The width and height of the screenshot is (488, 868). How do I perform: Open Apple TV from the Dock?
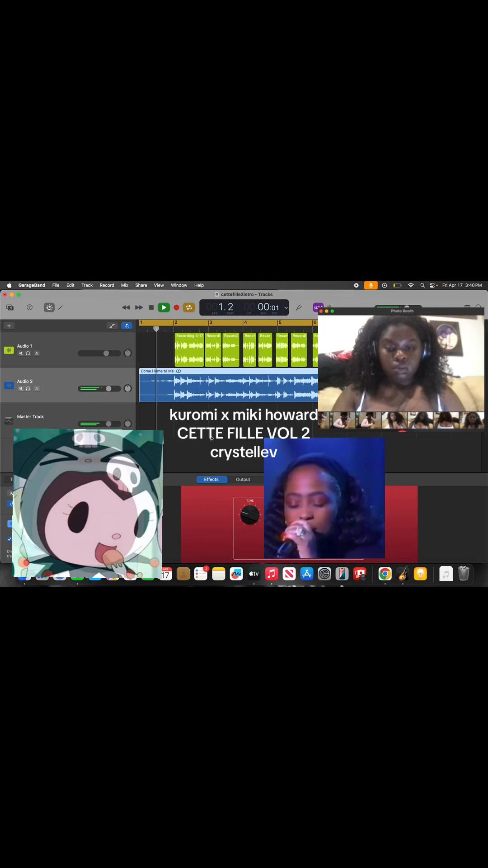tap(254, 574)
